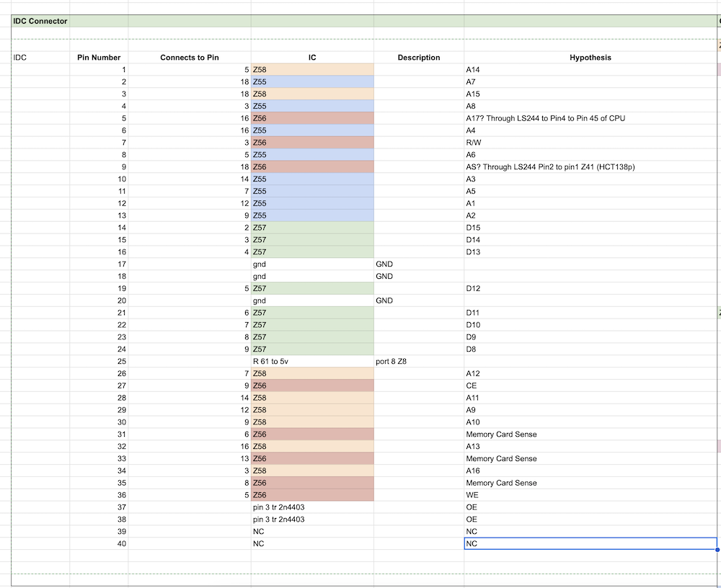Select the WE hypothesis cell

(590, 495)
